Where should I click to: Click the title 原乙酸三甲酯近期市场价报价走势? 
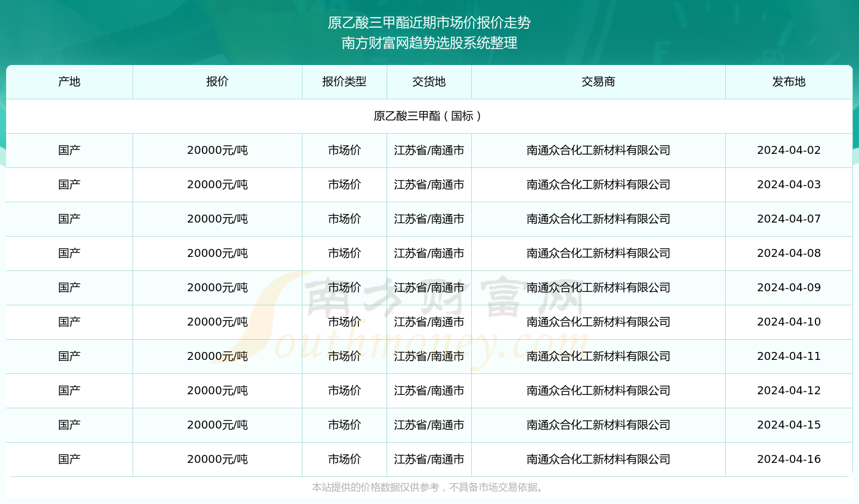click(x=429, y=23)
